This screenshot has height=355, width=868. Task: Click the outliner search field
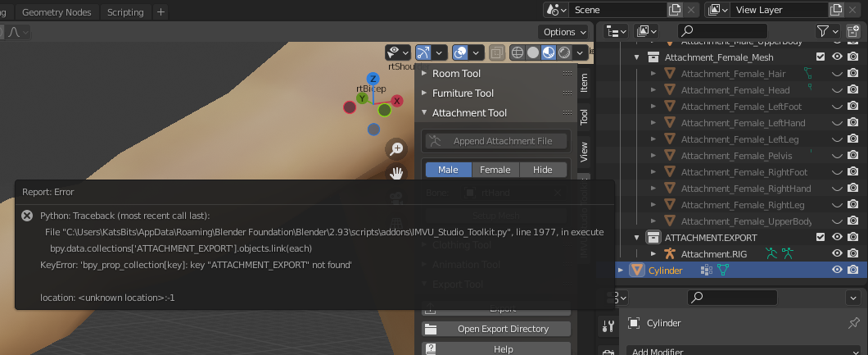click(737, 31)
